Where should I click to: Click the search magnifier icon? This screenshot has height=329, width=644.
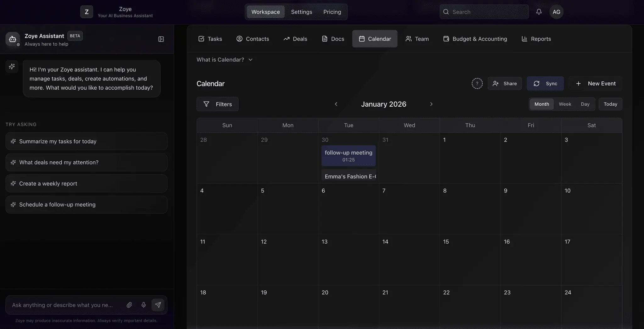446,12
